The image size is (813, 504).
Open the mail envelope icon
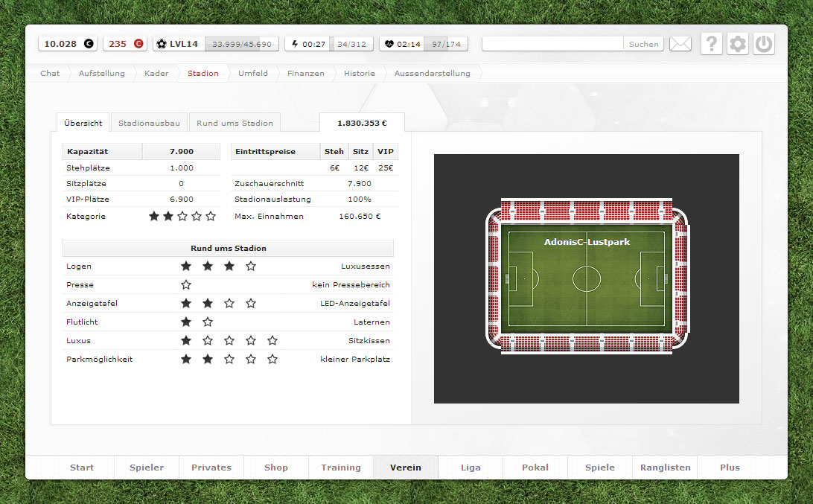point(680,44)
